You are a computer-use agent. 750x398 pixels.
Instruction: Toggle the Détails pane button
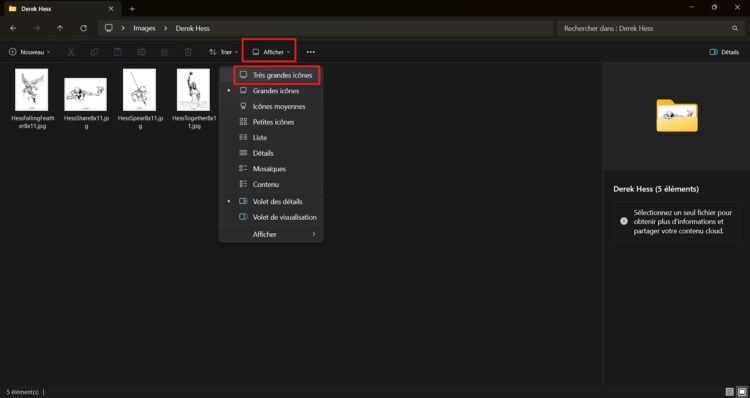pos(724,52)
